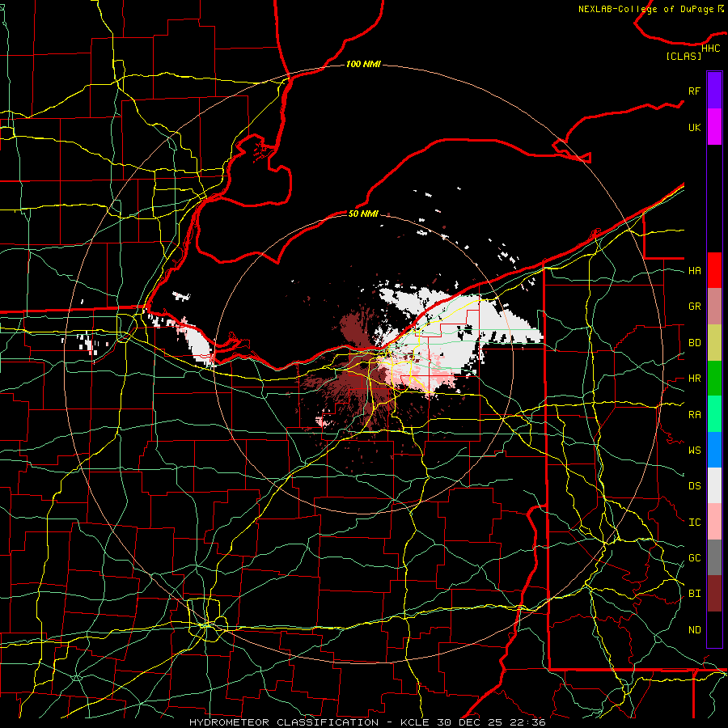Click the red HA color swatch
728x728 pixels.
(x=714, y=270)
